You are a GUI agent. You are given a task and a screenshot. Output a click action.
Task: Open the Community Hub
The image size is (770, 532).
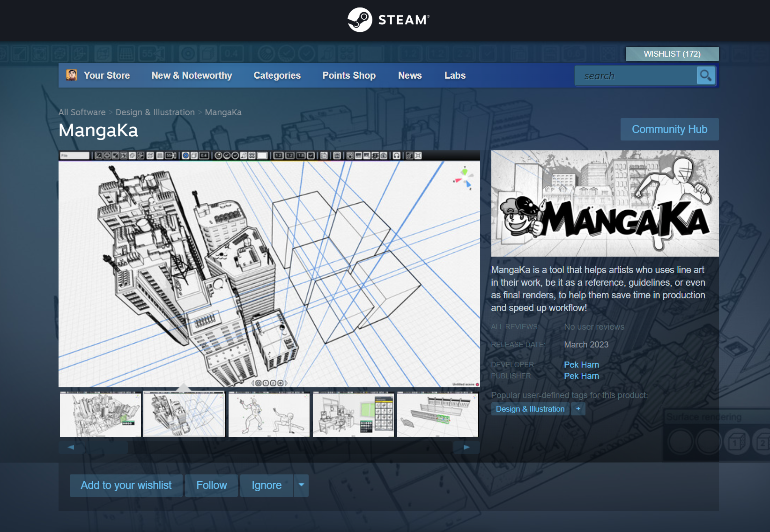point(669,129)
